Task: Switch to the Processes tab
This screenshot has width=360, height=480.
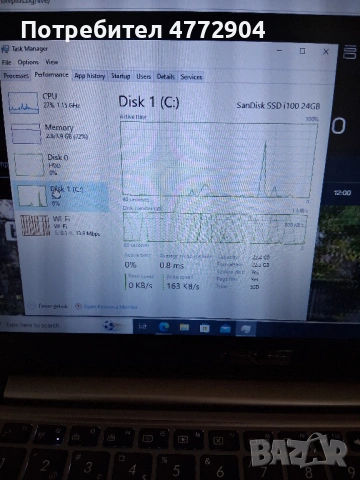Action: 16,76
